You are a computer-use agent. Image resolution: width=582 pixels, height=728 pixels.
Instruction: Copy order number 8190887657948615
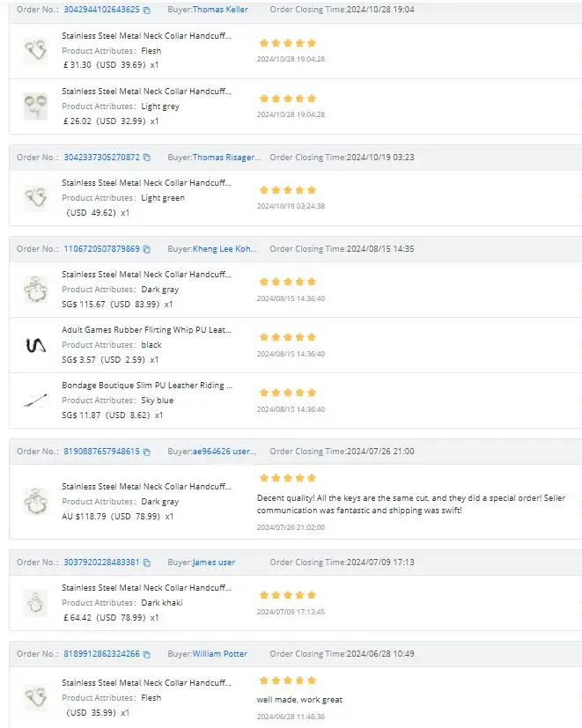click(x=147, y=452)
